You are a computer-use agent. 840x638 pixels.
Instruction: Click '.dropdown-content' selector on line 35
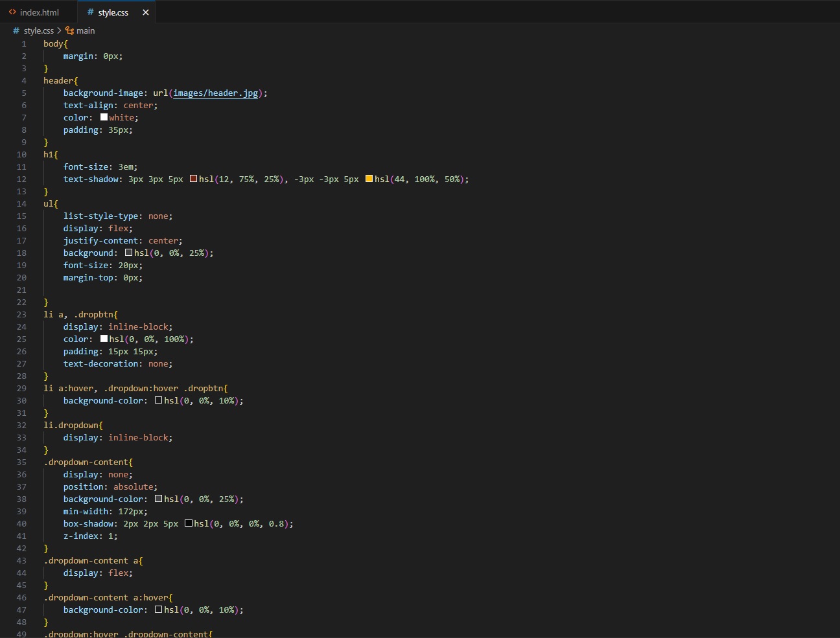coord(86,462)
